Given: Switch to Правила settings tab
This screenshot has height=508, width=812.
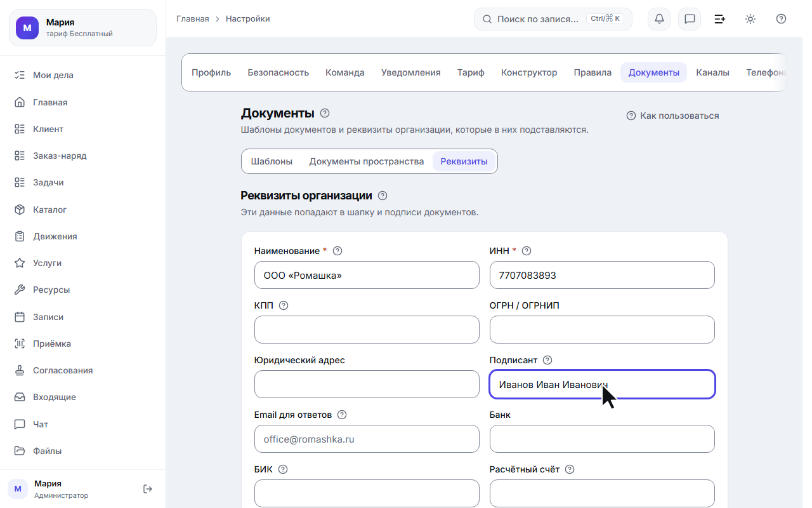Looking at the screenshot, I should point(593,72).
